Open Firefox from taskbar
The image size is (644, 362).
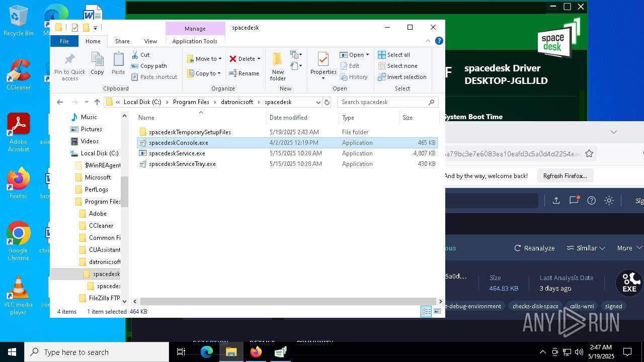coord(256,352)
